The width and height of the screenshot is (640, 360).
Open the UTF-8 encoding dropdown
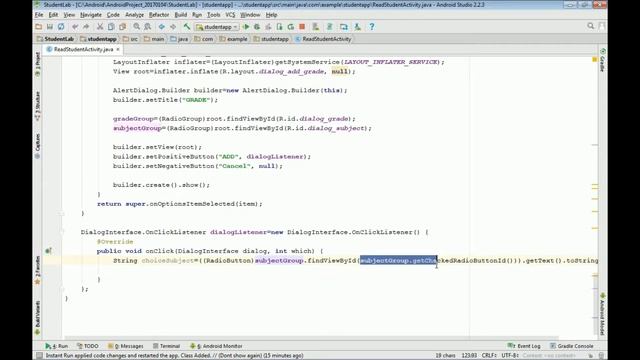coord(510,356)
